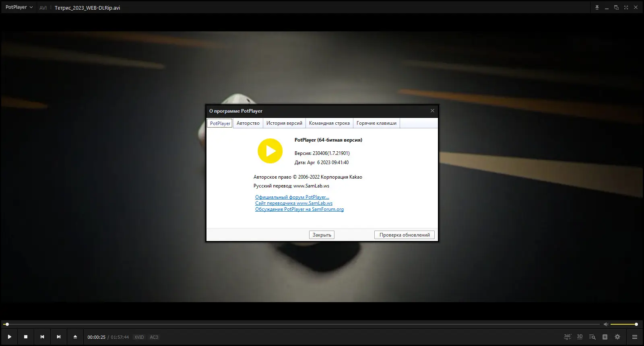Click the elapsed time 00:00:25
Image resolution: width=644 pixels, height=346 pixels.
pyautogui.click(x=97, y=337)
